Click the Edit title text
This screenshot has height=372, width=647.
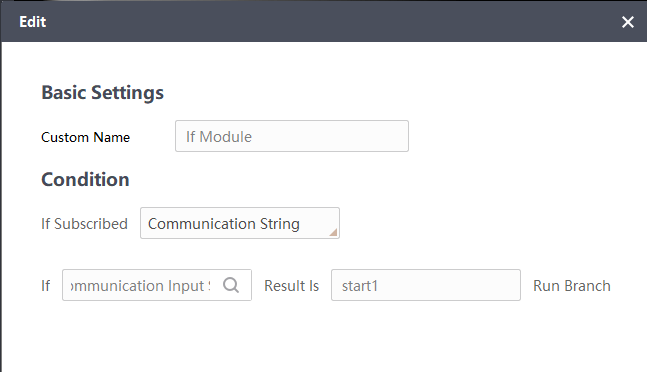click(33, 22)
